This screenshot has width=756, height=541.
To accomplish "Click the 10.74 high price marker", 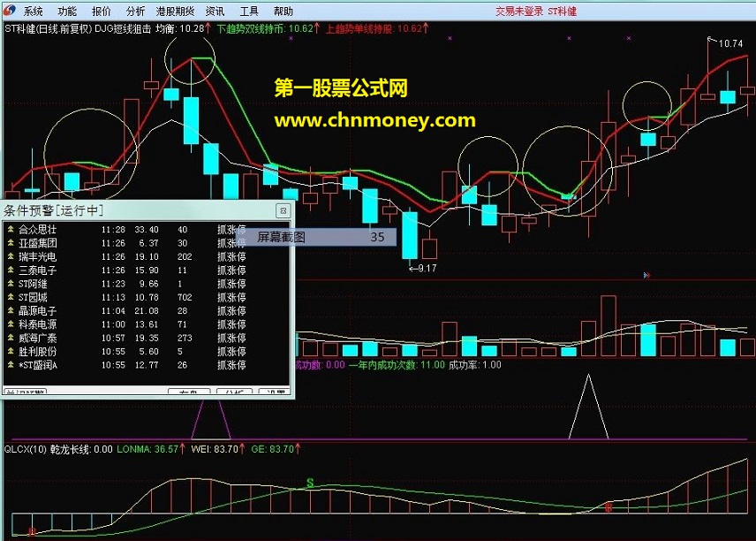I will click(x=730, y=43).
